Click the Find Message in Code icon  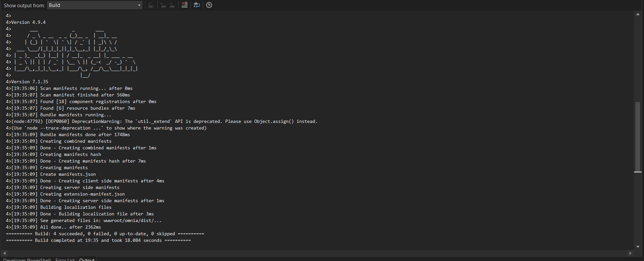[x=151, y=5]
